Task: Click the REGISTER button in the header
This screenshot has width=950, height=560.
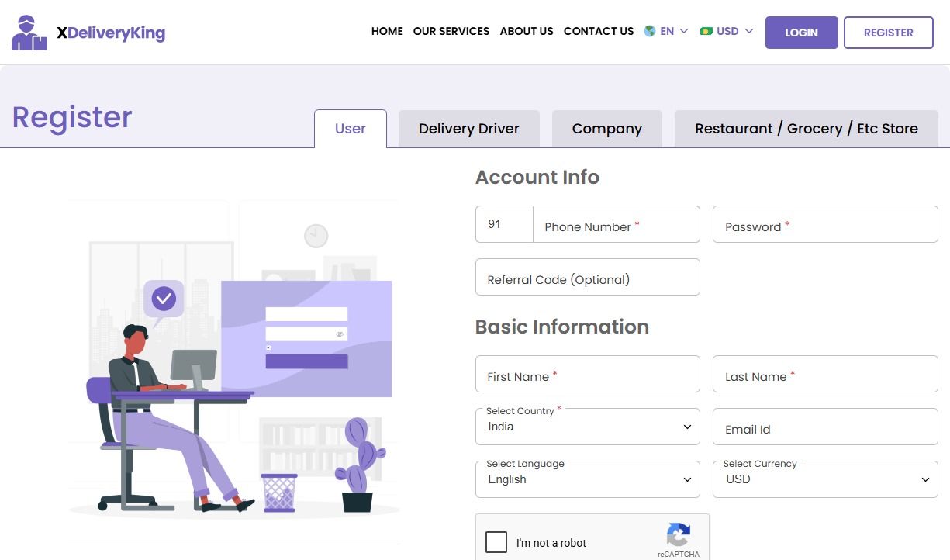Action: pos(889,33)
